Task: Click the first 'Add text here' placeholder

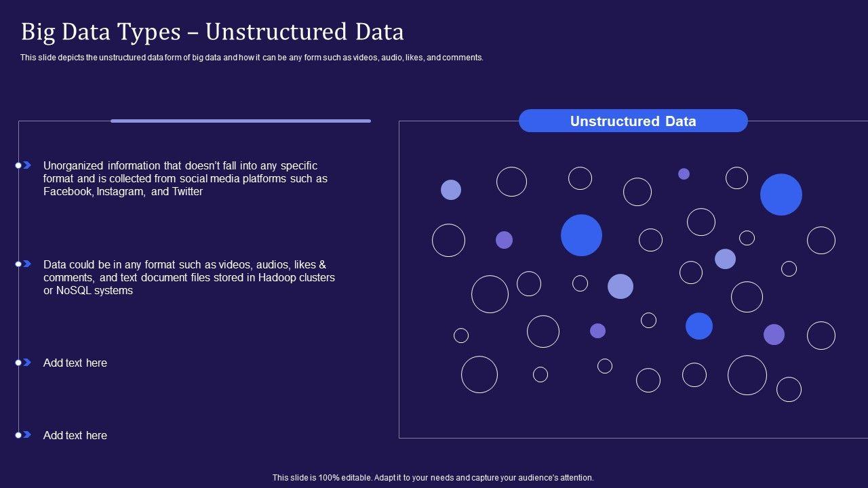Action: (75, 363)
